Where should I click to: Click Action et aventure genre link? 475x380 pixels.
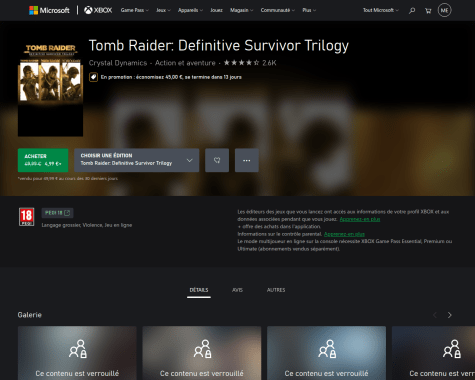(x=185, y=63)
